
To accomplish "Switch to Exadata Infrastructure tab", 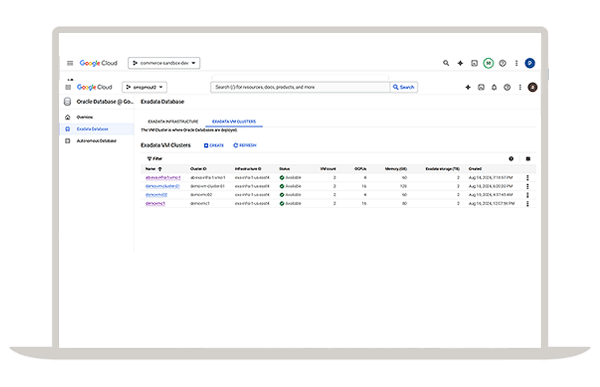I will (x=173, y=121).
